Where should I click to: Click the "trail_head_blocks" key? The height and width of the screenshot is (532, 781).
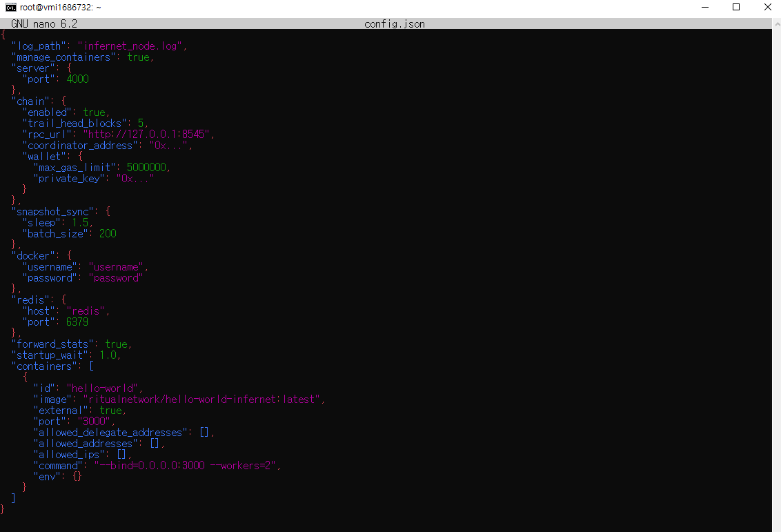point(75,123)
